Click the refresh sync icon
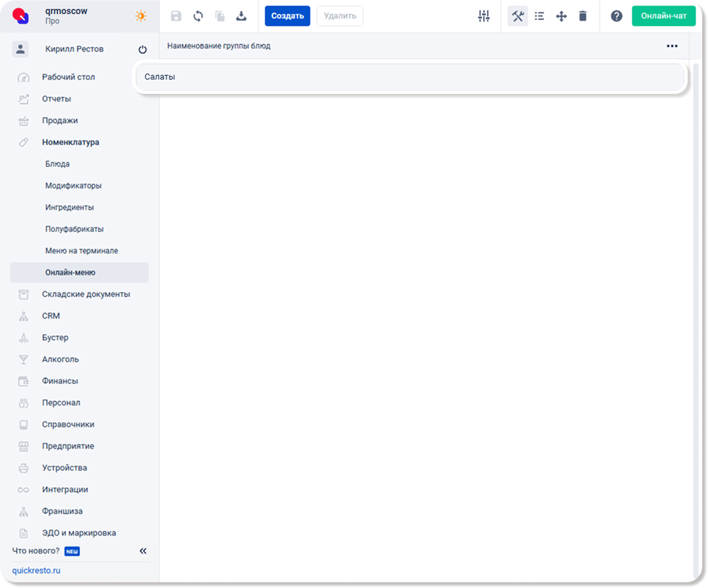The height and width of the screenshot is (588, 708). click(x=198, y=16)
